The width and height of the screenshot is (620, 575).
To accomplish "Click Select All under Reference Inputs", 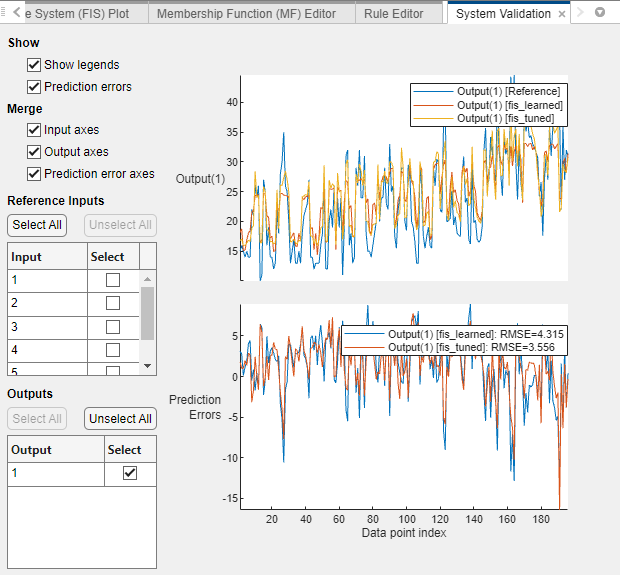I will pos(37,225).
